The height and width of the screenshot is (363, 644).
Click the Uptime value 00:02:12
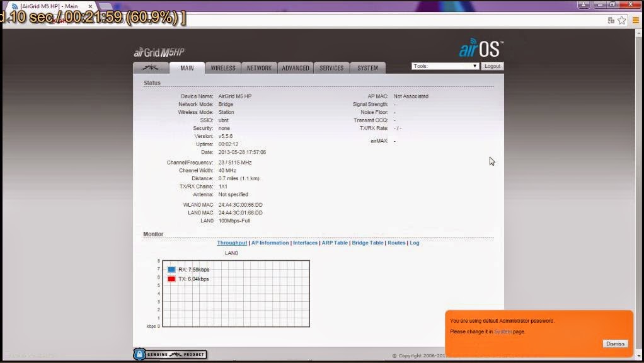tap(228, 144)
